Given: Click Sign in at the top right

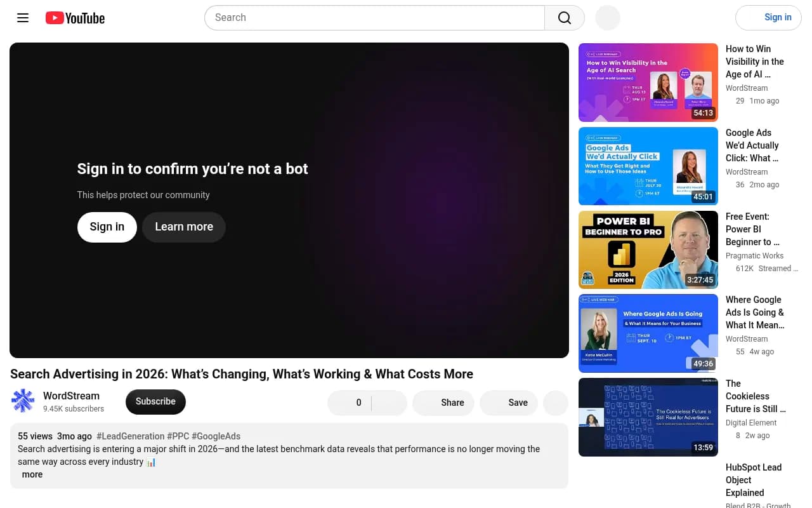Looking at the screenshot, I should (x=768, y=18).
